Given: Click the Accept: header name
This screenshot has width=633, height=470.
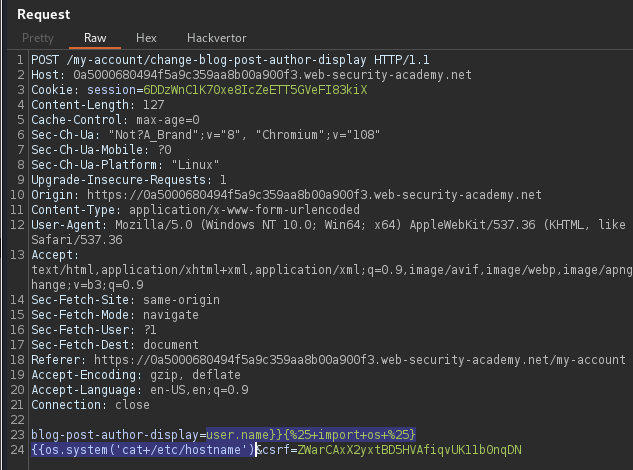Looking at the screenshot, I should [x=55, y=255].
